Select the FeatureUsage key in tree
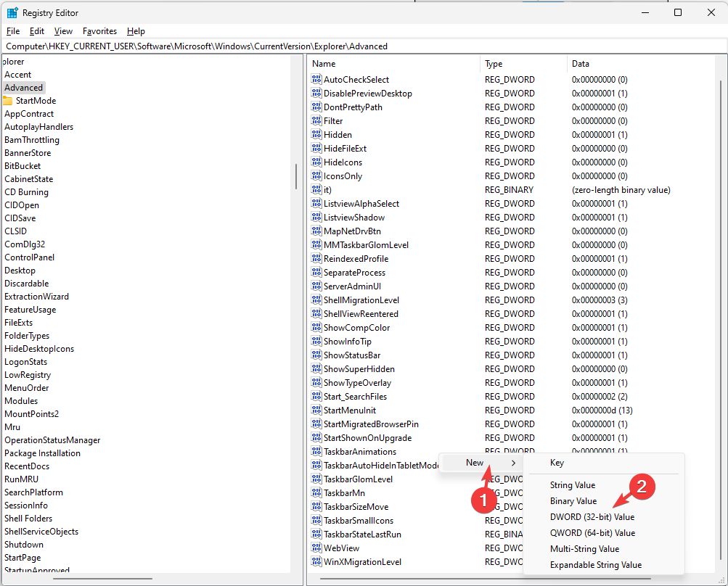The image size is (728, 586). [30, 310]
